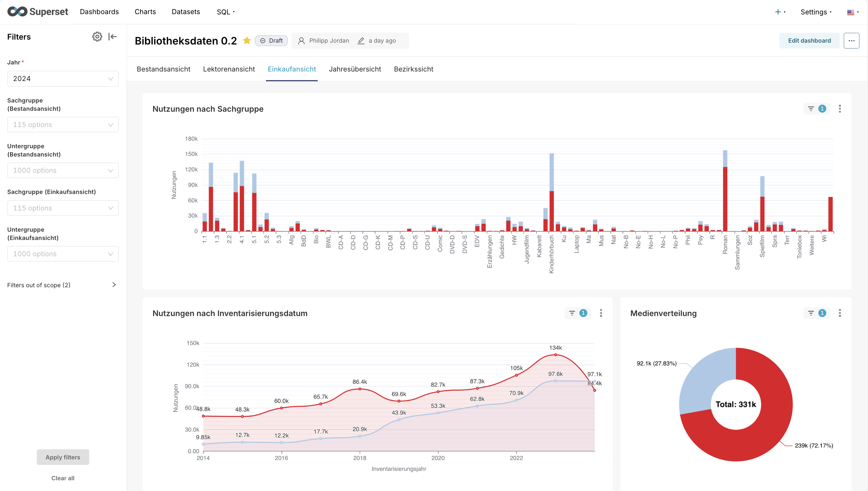Click the Edit dashboard button
868x491 pixels.
click(x=809, y=40)
